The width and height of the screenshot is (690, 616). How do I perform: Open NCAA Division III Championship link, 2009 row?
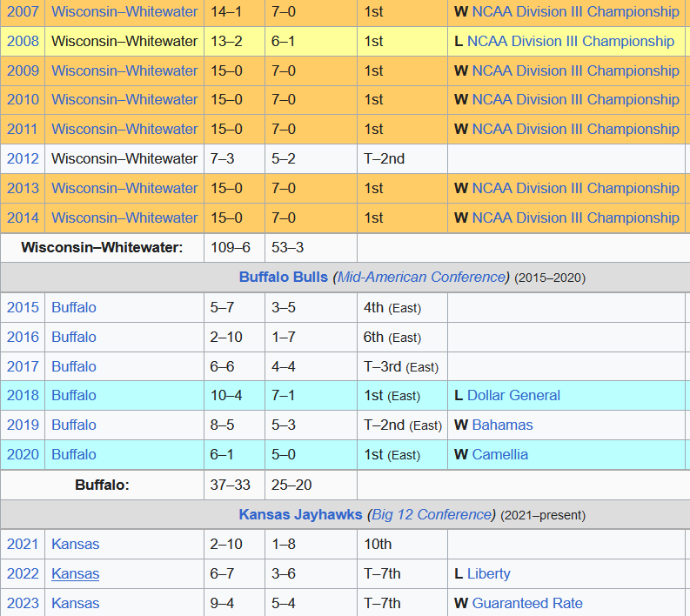click(576, 70)
